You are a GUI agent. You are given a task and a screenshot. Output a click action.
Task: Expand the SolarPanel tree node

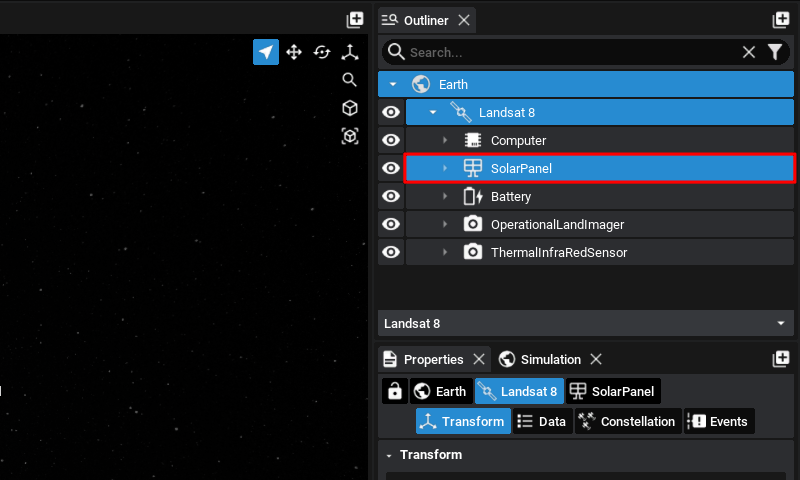point(445,168)
